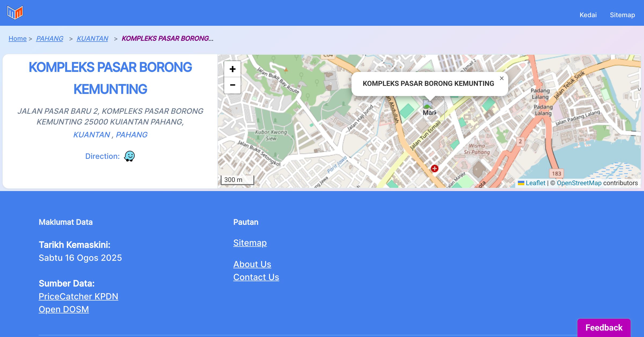Click the site logo icon
This screenshot has height=337, width=644.
15,13
